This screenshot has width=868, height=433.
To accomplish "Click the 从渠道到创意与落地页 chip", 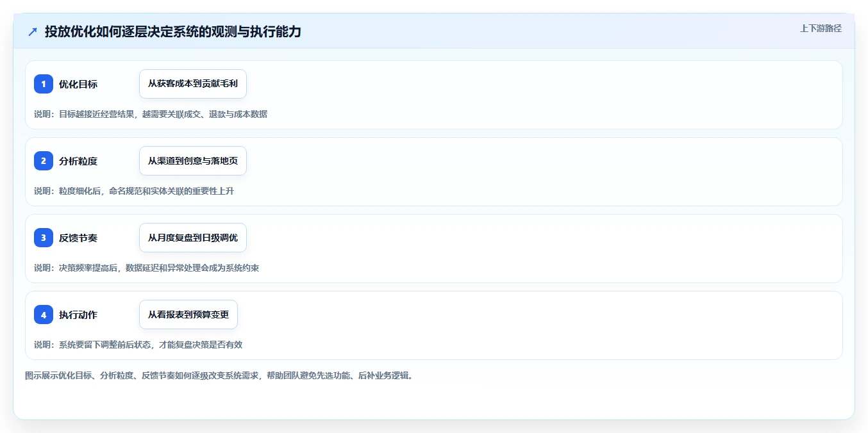I will [193, 161].
